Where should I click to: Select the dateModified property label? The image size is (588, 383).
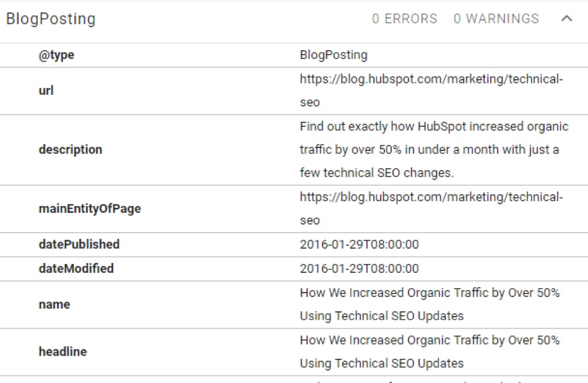coord(76,269)
